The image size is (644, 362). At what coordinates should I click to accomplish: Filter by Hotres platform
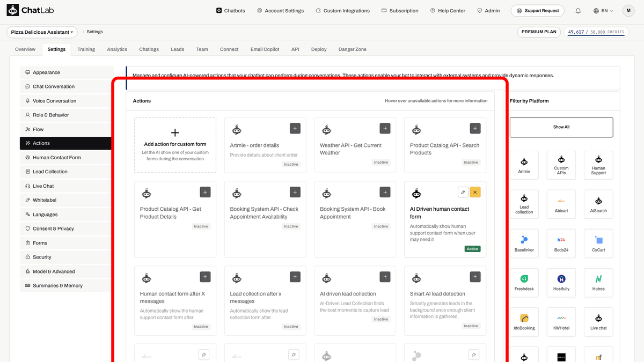[x=598, y=283]
